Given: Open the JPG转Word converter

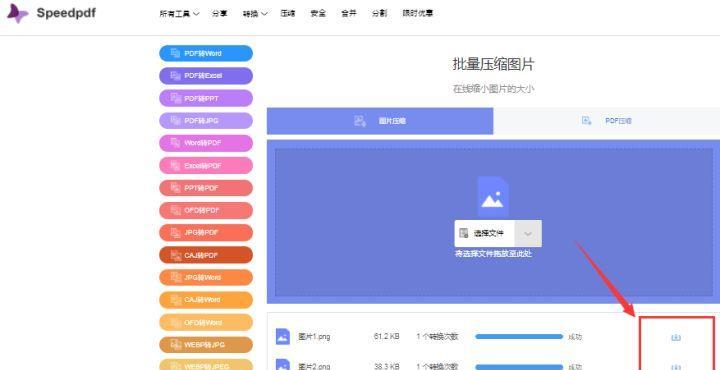Looking at the screenshot, I should pyautogui.click(x=206, y=277).
